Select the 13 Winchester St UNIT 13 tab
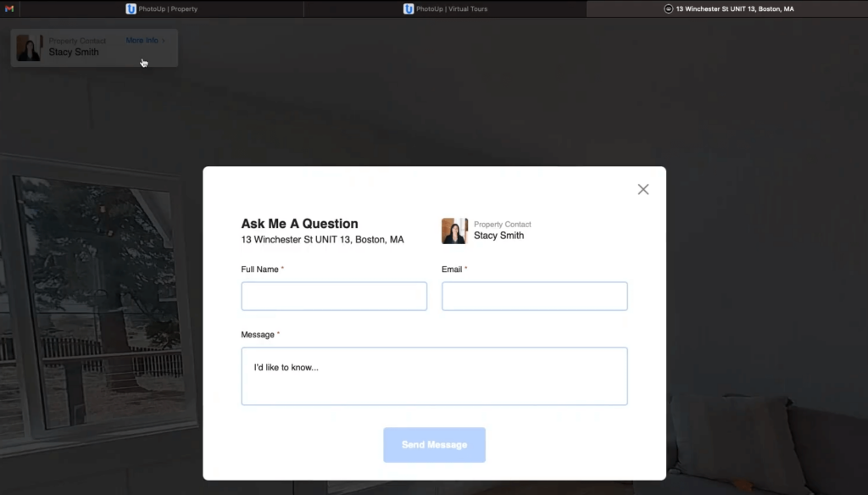 (x=734, y=8)
